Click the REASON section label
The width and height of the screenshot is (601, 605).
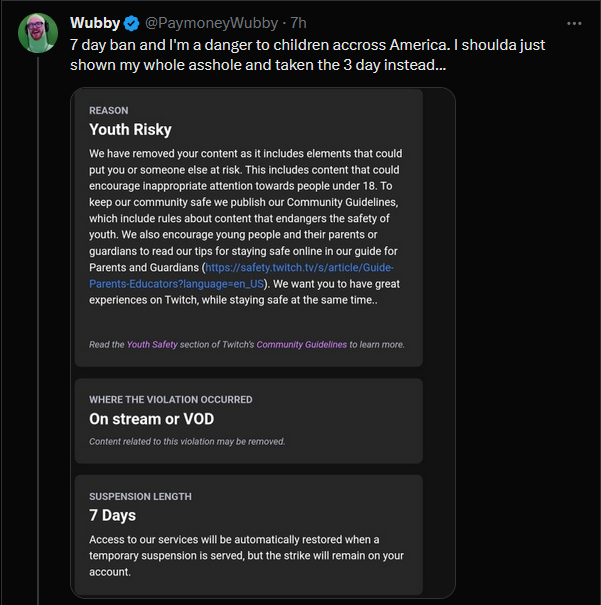tap(108, 110)
